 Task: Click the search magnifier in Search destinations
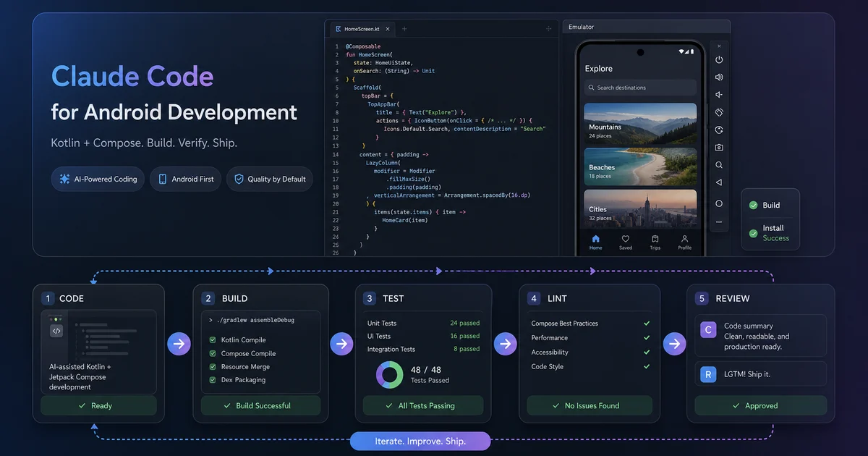coord(591,88)
